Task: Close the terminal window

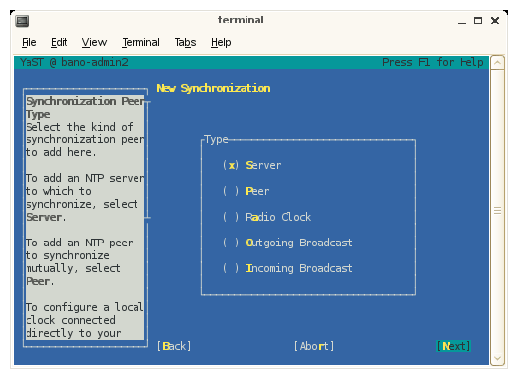Action: click(x=495, y=21)
